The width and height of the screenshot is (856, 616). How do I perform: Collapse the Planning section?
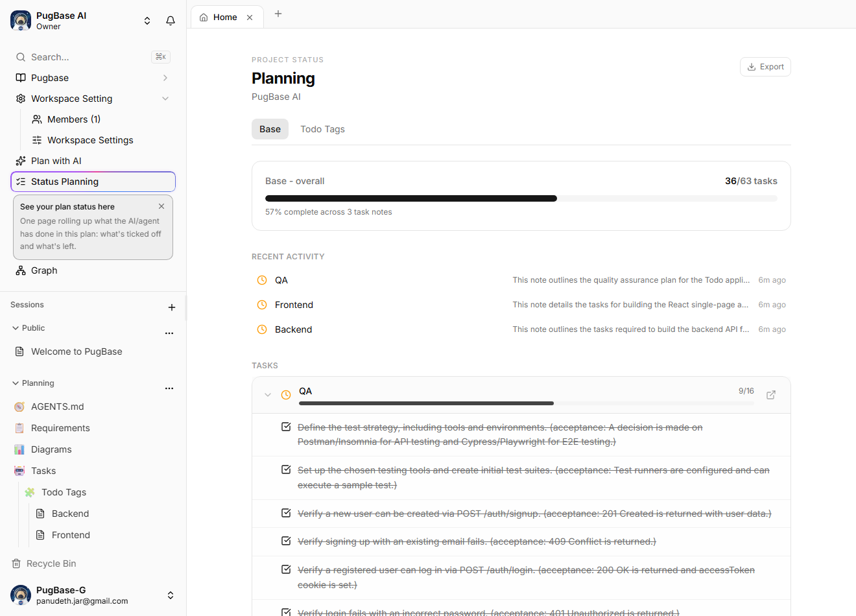click(16, 383)
